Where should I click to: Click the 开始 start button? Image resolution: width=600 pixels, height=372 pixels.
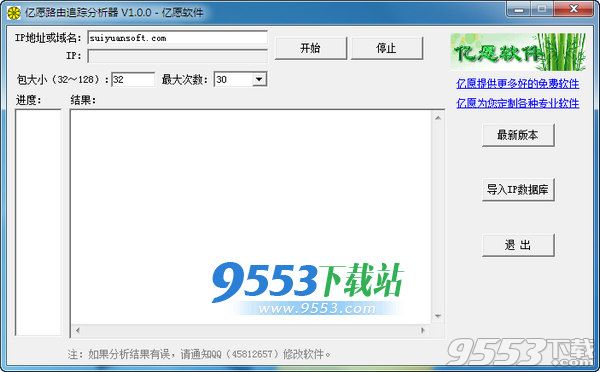coord(310,48)
